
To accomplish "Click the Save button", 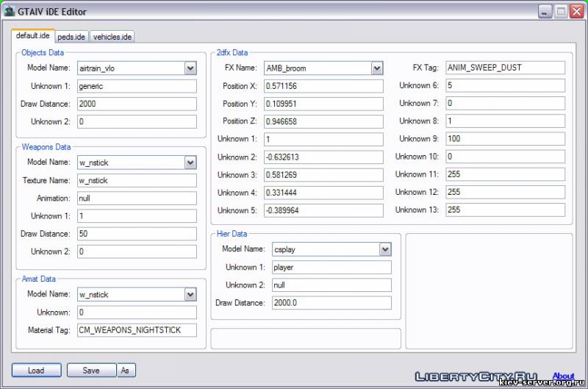I will (x=91, y=371).
